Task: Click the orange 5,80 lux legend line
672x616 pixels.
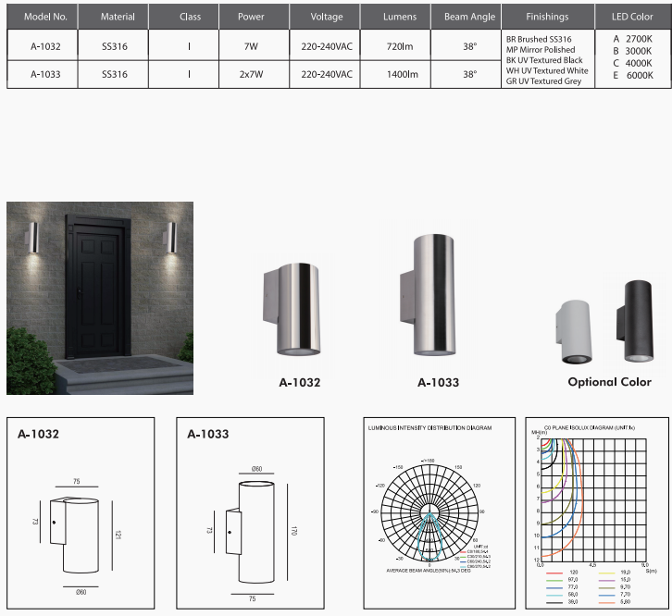Action: click(607, 603)
